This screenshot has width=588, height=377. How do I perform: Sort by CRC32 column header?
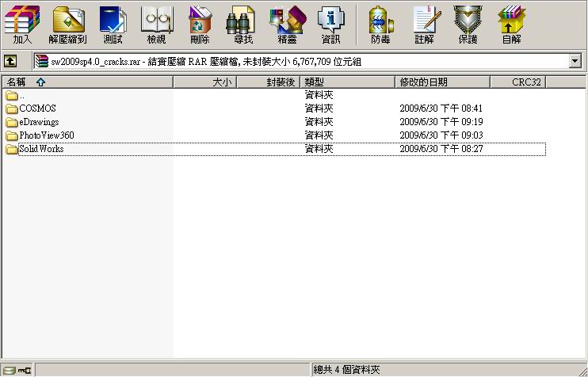pyautogui.click(x=518, y=82)
